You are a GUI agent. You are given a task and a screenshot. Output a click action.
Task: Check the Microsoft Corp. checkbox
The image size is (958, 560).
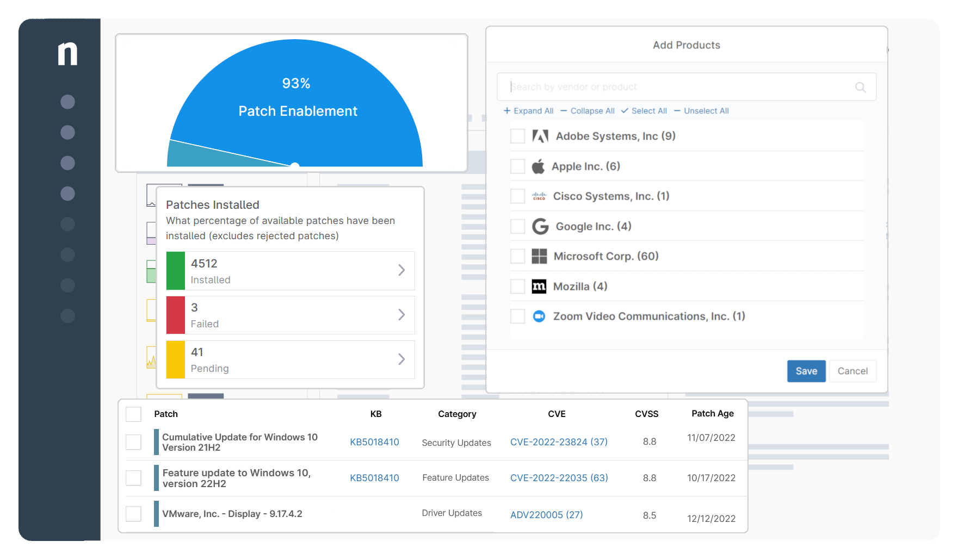pyautogui.click(x=517, y=256)
